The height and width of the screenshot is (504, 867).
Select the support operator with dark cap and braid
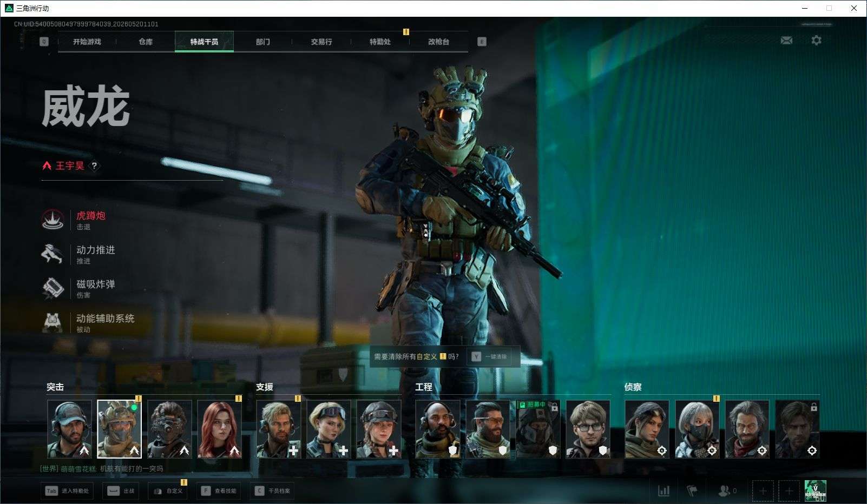click(378, 429)
